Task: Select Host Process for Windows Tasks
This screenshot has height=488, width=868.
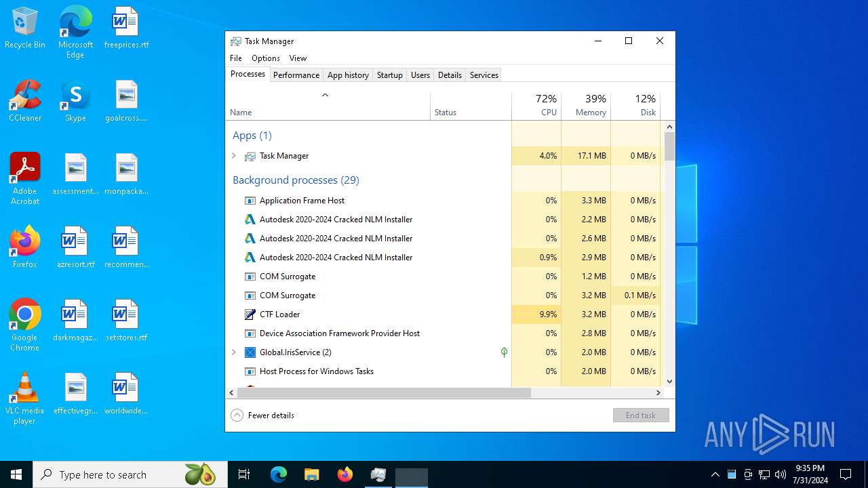Action: click(x=443, y=371)
